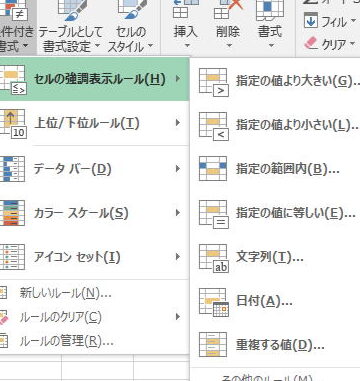Screen dimensions: 360x381
Task: Select 指定の値に等しい(E)... rule
Action: click(276, 213)
